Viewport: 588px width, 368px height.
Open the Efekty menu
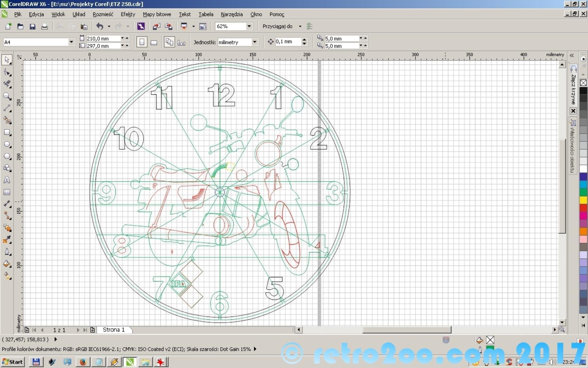[x=128, y=14]
